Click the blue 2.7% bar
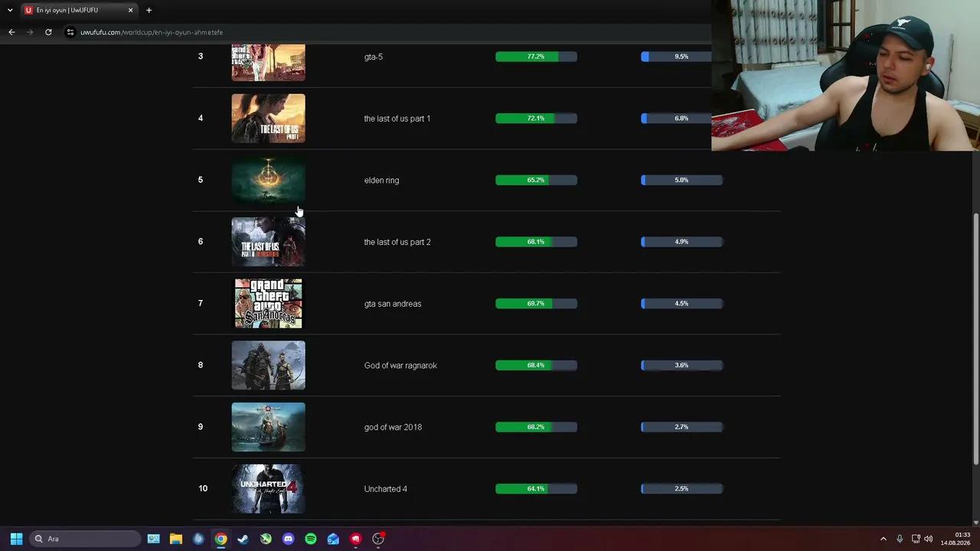The image size is (980, 551). (x=681, y=427)
